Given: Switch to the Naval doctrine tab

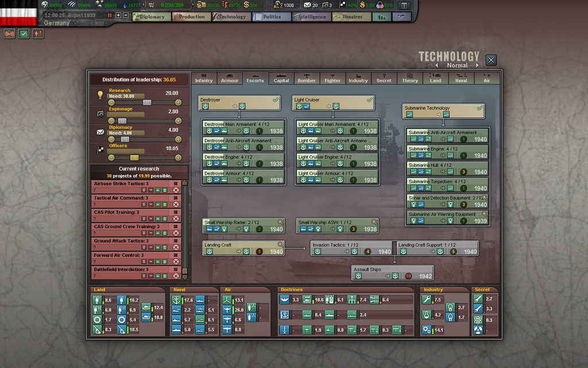Looking at the screenshot, I should coord(461,78).
